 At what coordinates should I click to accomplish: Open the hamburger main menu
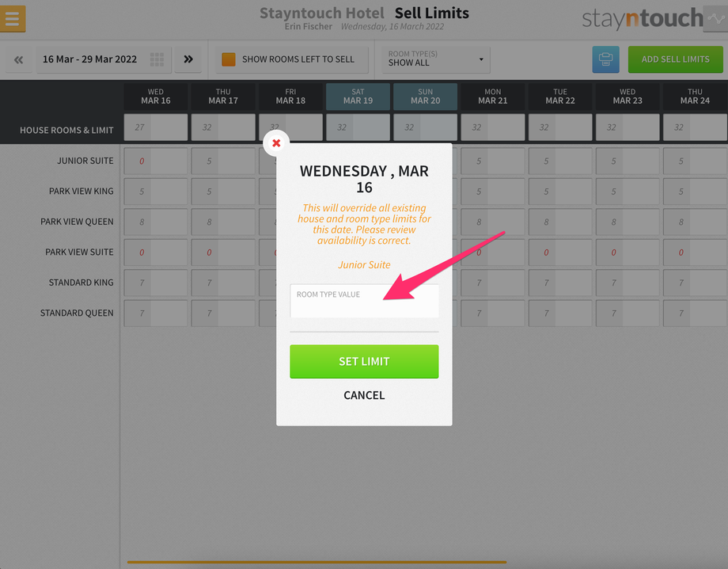(x=13, y=19)
